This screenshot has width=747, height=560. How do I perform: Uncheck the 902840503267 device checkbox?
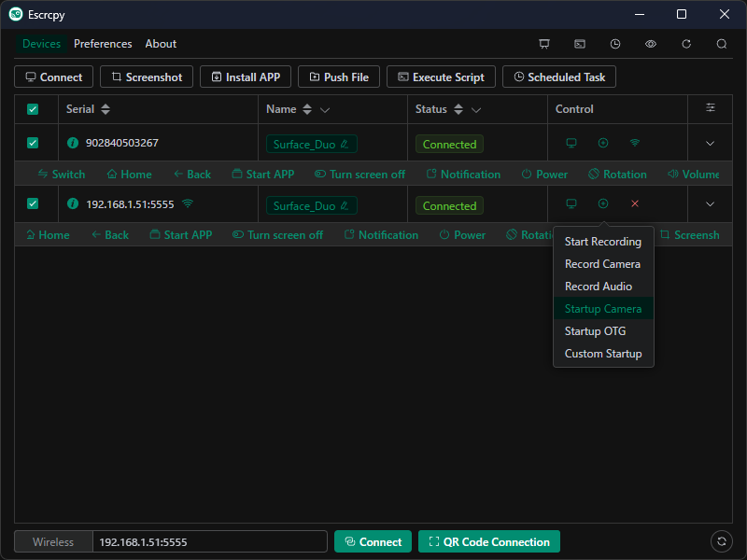coord(33,143)
